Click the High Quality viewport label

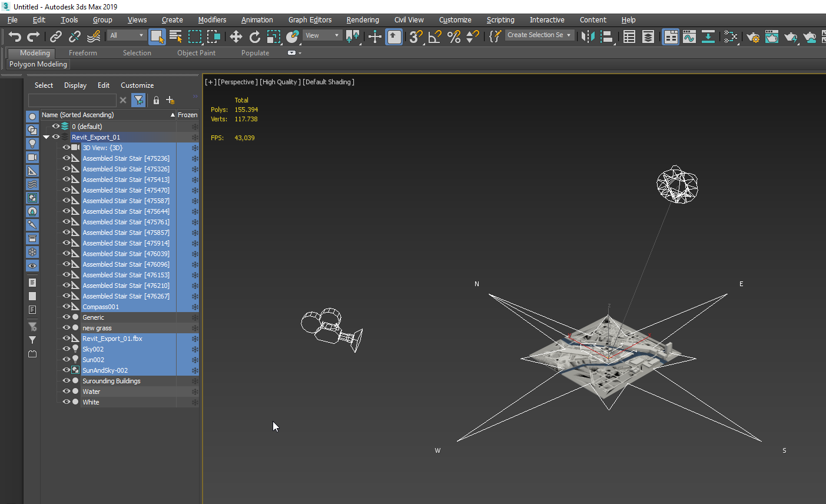click(280, 82)
